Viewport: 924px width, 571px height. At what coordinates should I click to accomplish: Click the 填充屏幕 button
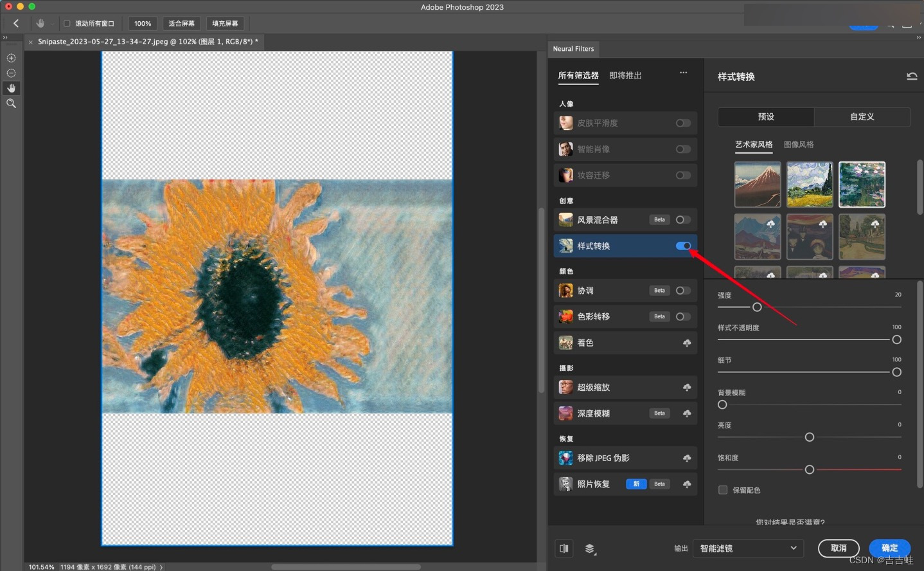(225, 23)
